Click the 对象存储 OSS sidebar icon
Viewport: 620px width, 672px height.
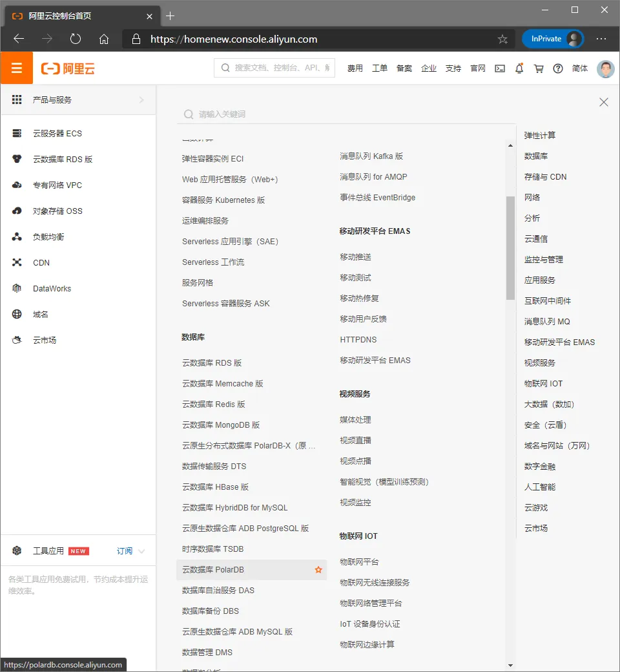[x=17, y=211]
